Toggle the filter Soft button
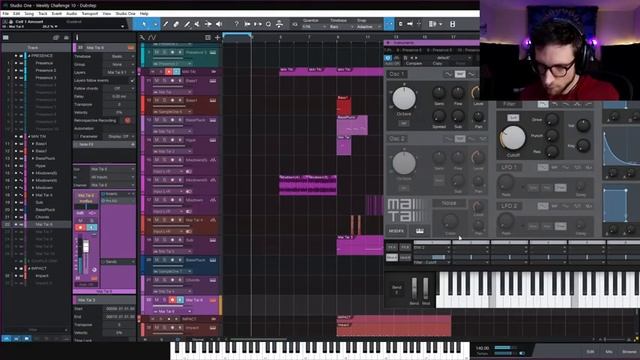 [x=513, y=118]
